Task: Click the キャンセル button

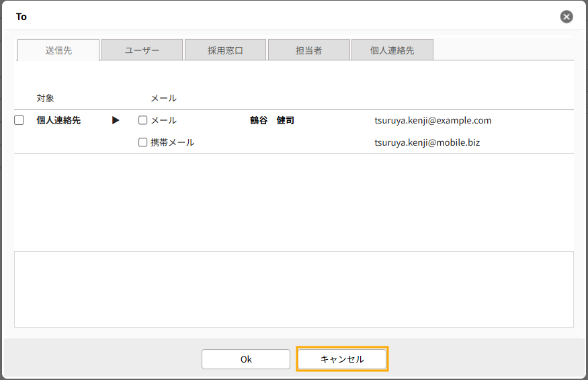Action: coord(342,359)
